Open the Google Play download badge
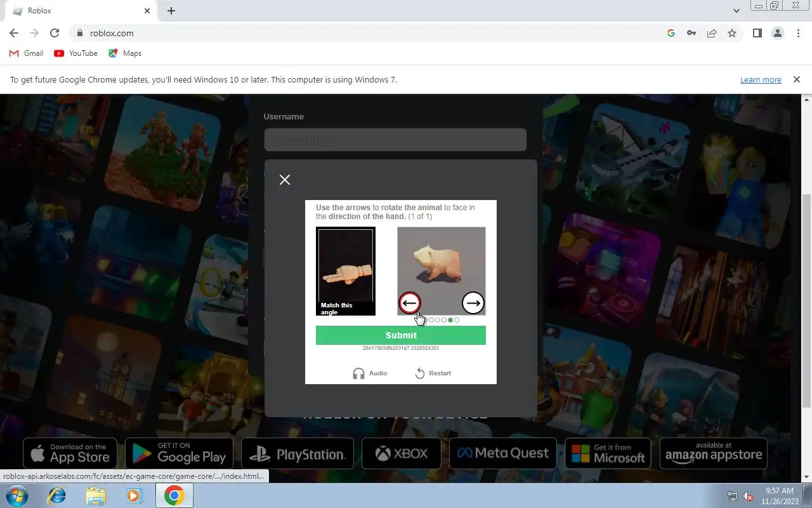812x508 pixels. tap(179, 453)
